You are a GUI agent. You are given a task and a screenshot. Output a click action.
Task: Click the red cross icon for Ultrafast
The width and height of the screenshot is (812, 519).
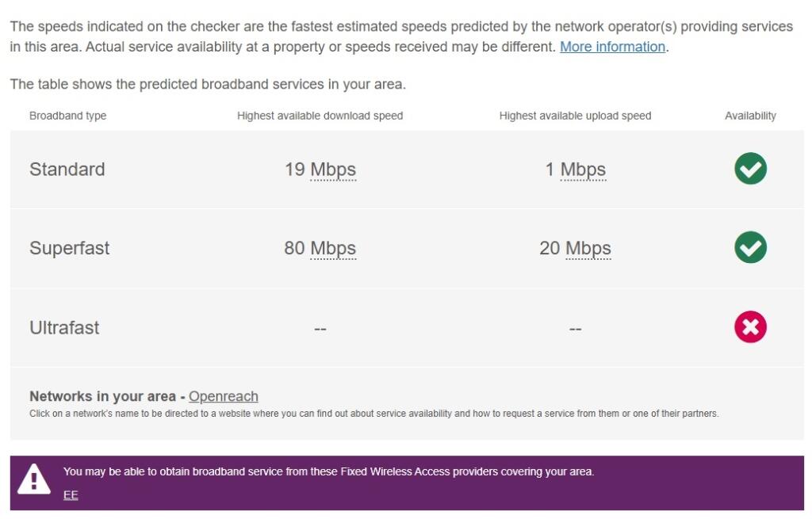click(x=750, y=327)
